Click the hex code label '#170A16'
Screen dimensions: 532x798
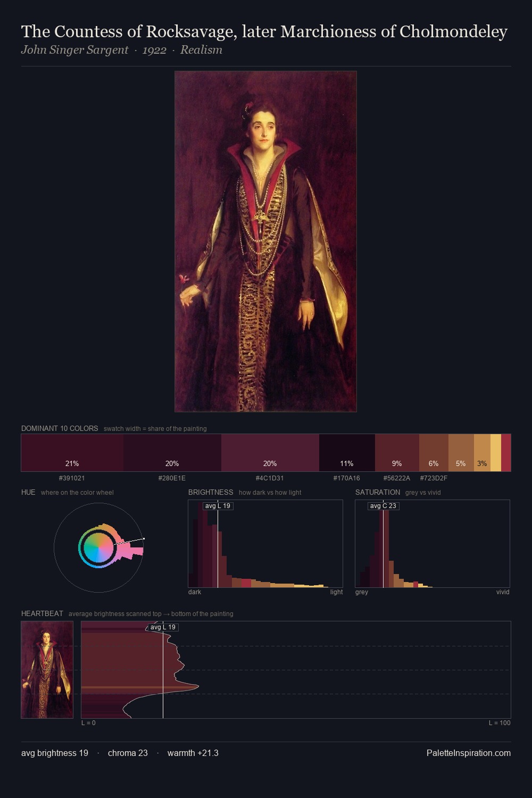[x=347, y=478]
